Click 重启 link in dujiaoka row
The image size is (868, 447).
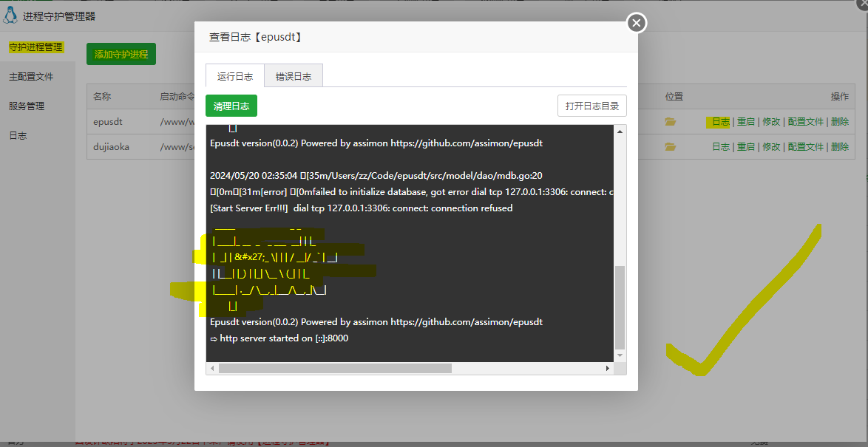(746, 146)
